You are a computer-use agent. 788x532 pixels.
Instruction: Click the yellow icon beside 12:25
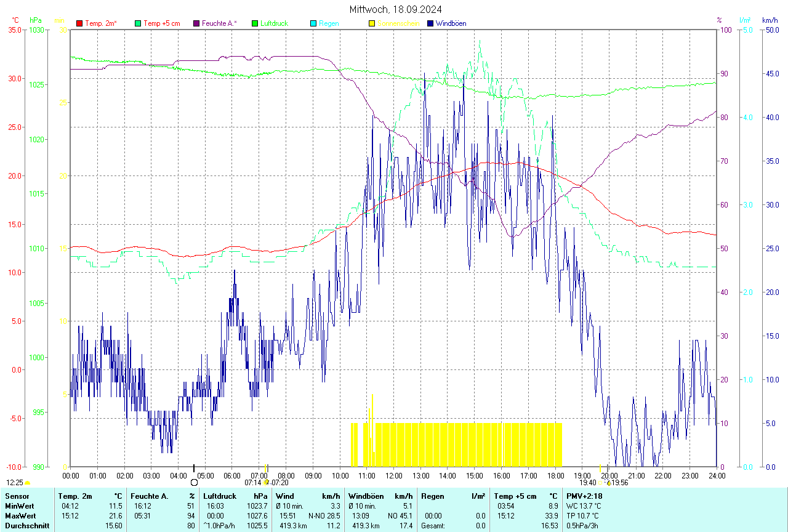27,483
